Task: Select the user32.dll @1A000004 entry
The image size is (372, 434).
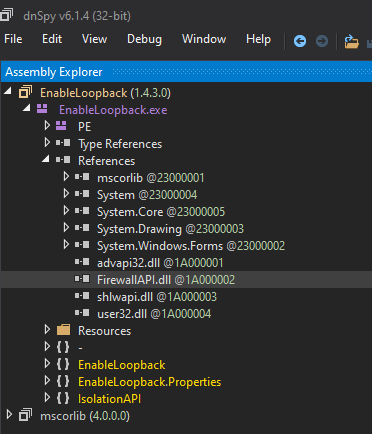Action: point(154,314)
